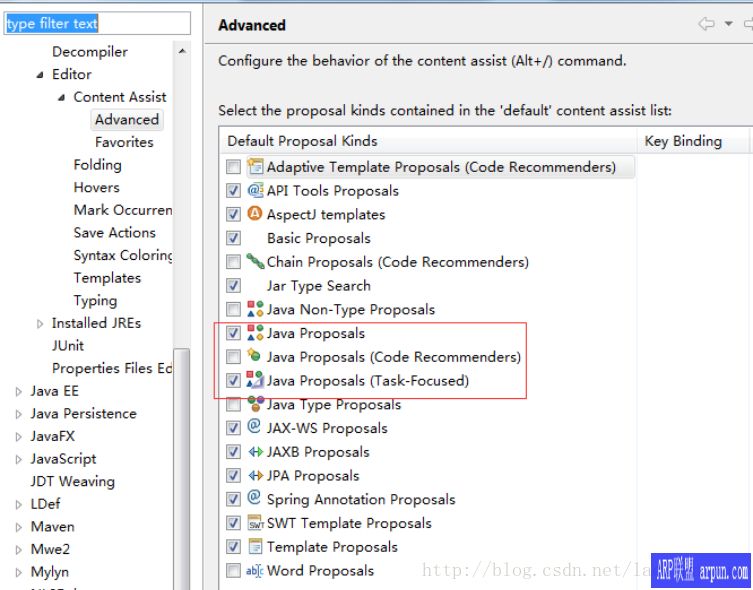Screen dimensions: 753x590
Task: Open the Favorites preference page
Action: (x=124, y=142)
